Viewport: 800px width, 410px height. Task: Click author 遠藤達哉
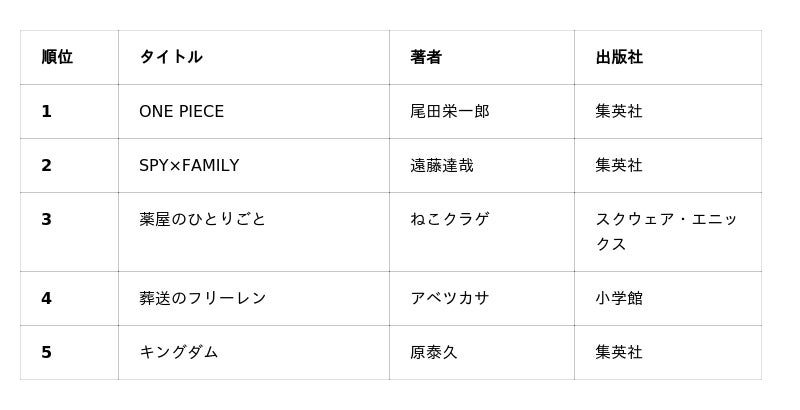(x=442, y=165)
